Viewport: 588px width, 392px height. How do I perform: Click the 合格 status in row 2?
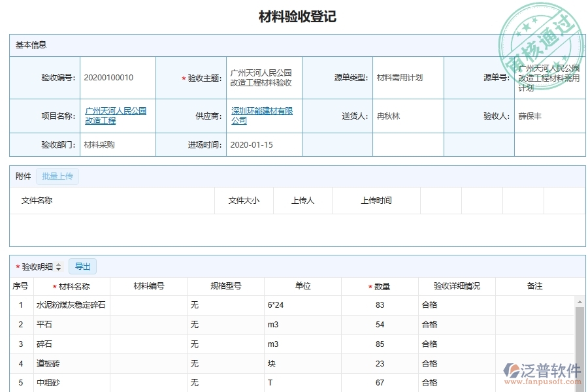(x=430, y=325)
